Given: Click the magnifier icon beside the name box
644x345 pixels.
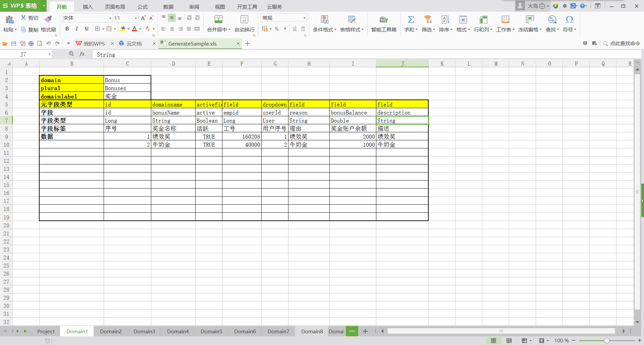Looking at the screenshot, I should click(71, 54).
